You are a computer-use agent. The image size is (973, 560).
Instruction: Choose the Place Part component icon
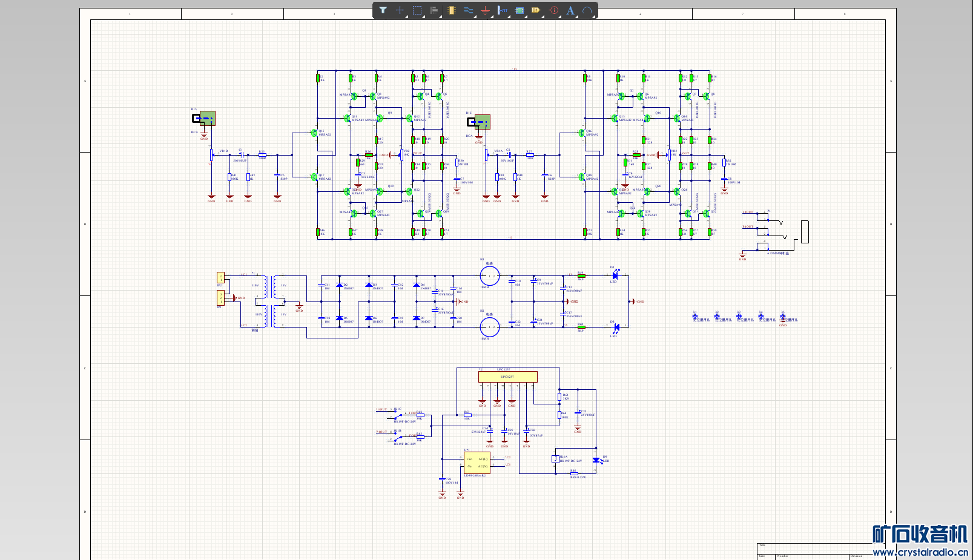(x=451, y=10)
